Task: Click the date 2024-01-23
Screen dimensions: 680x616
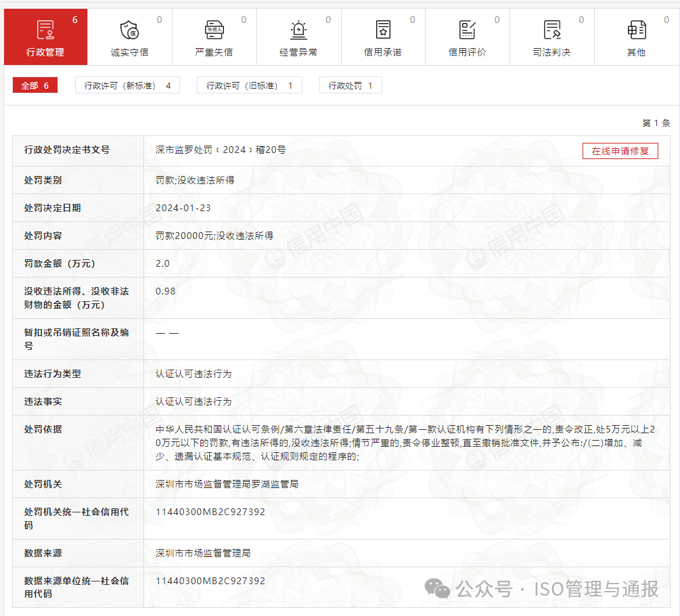Action: click(183, 208)
